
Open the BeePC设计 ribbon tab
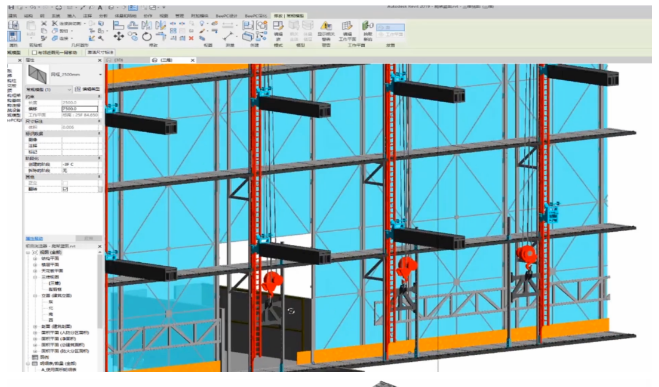tap(226, 16)
